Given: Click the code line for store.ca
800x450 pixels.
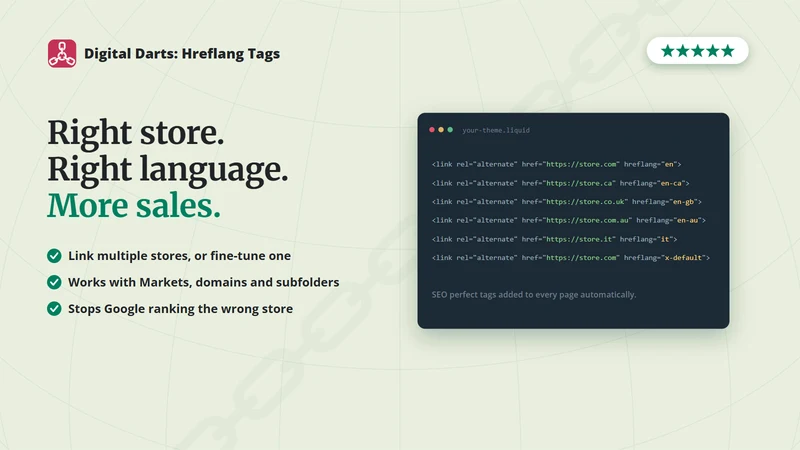Looking at the screenshot, I should point(560,183).
